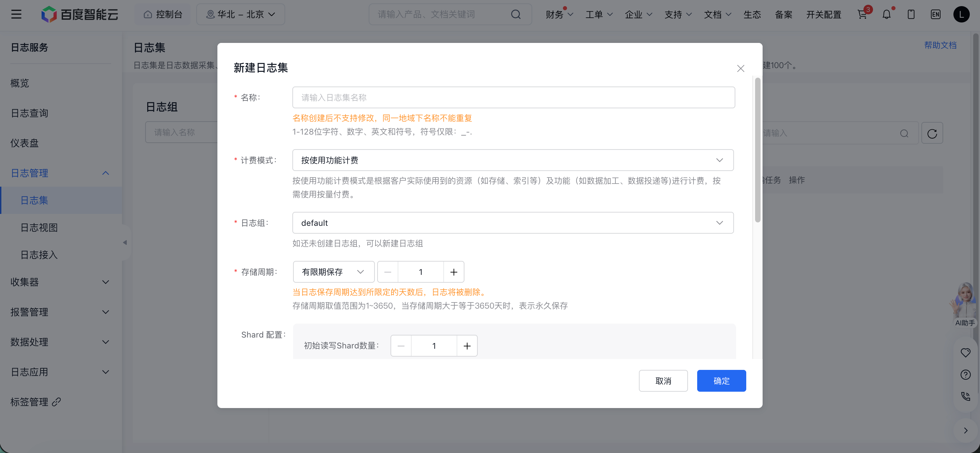Collapse the sidebar with triangle handle

[x=125, y=242]
